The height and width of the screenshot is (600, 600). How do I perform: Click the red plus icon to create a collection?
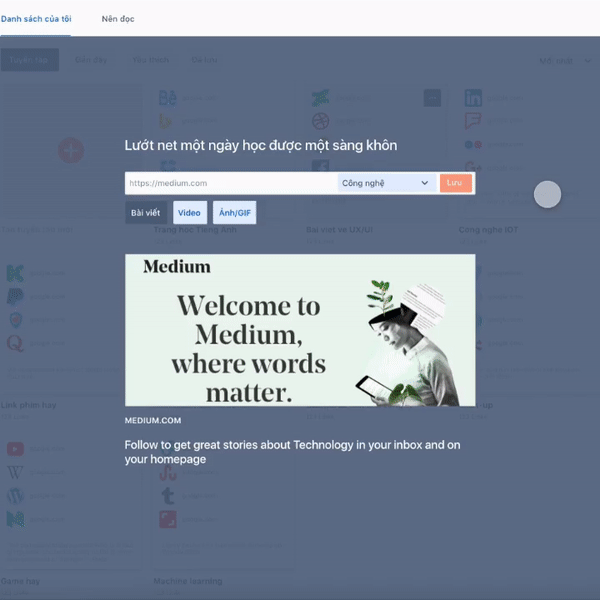click(x=71, y=150)
